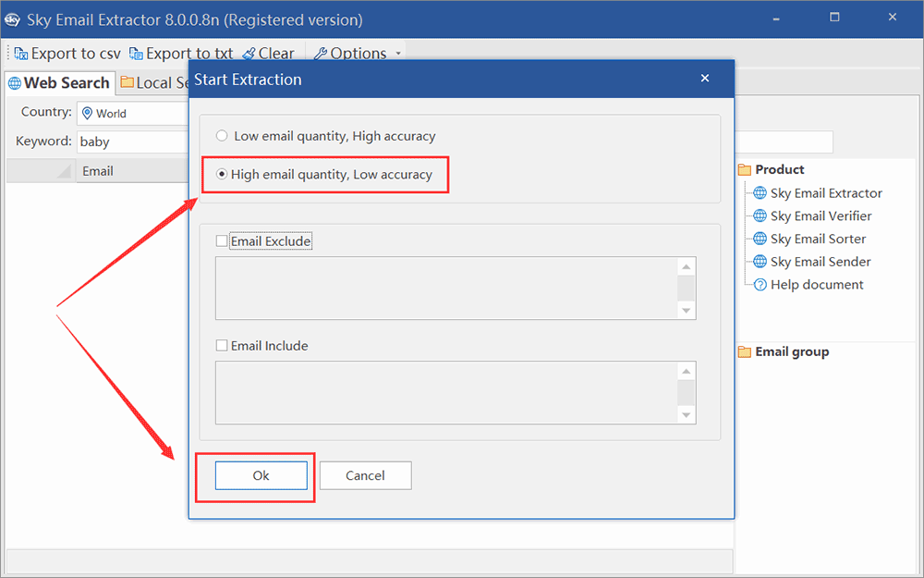Image resolution: width=924 pixels, height=578 pixels.
Task: Open the Options dropdown menu
Action: [x=358, y=54]
